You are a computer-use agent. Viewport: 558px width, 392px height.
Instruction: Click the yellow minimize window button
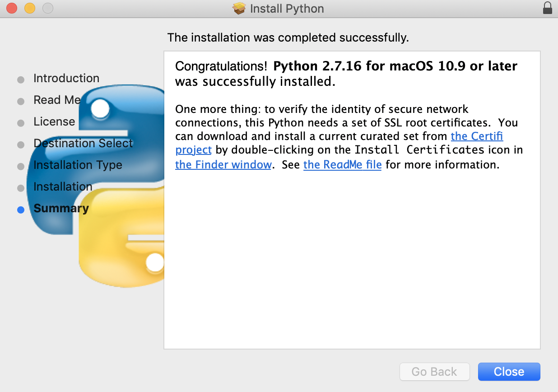point(30,8)
